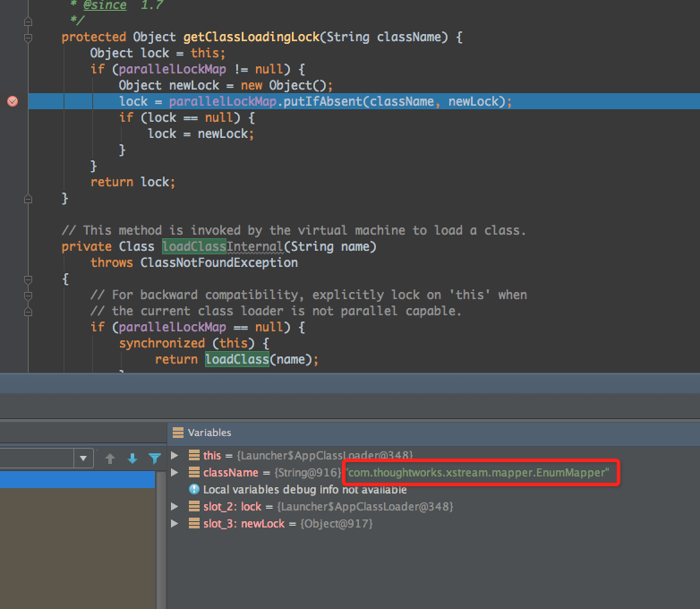Go to next frame with down arrow
700x609 pixels.
132,459
